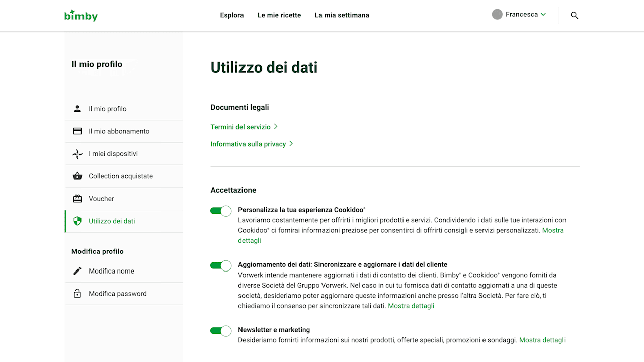
Task: Show details for Aggiornamento dei dati
Action: coord(411,306)
